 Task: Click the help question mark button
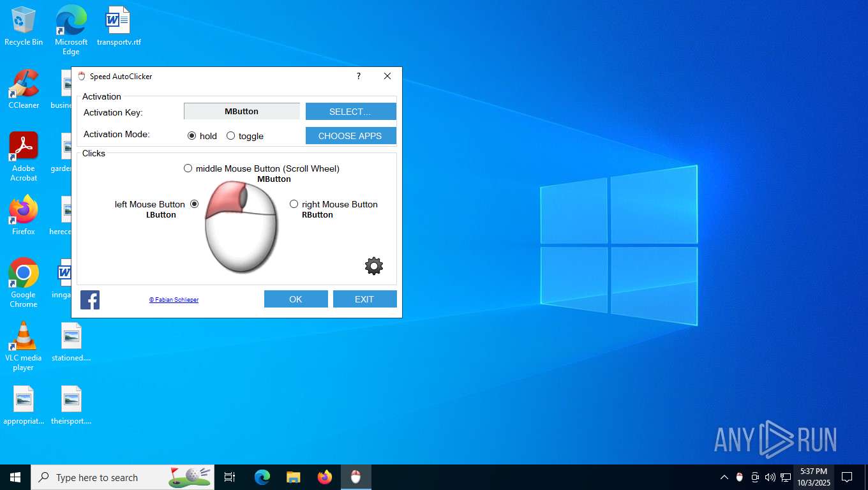(x=359, y=76)
